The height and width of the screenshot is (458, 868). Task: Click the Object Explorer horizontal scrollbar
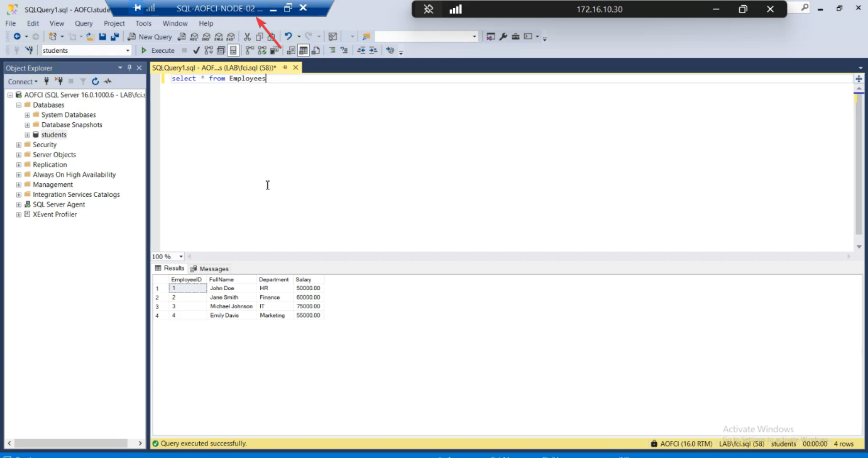74,444
